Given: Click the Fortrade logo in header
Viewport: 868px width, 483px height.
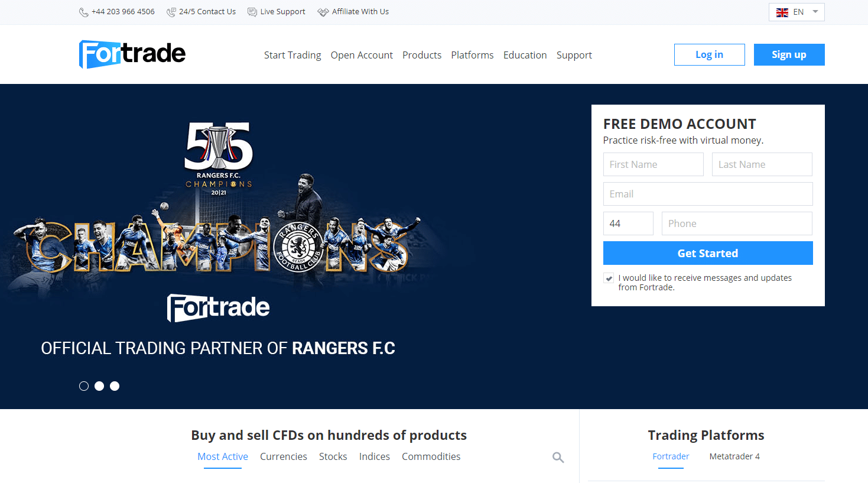Looking at the screenshot, I should pos(132,54).
